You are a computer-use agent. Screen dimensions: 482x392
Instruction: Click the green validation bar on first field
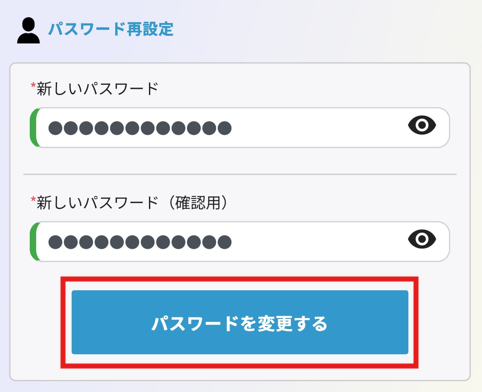34,127
